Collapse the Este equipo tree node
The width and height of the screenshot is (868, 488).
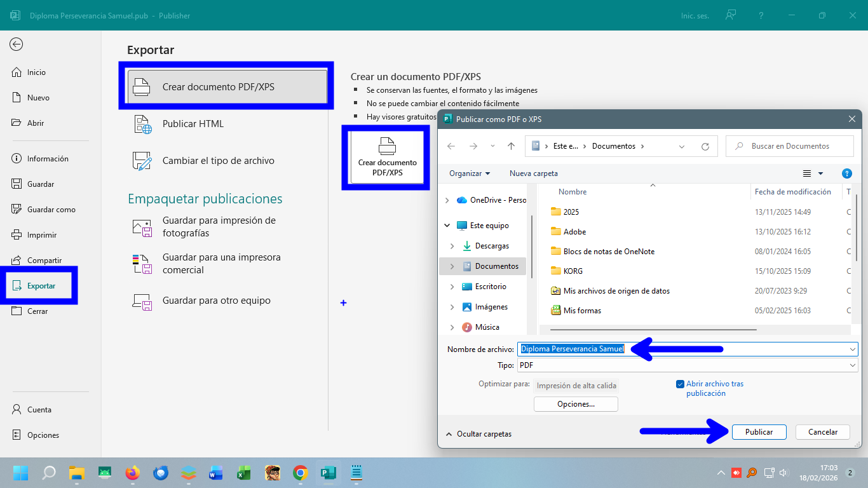tap(447, 226)
